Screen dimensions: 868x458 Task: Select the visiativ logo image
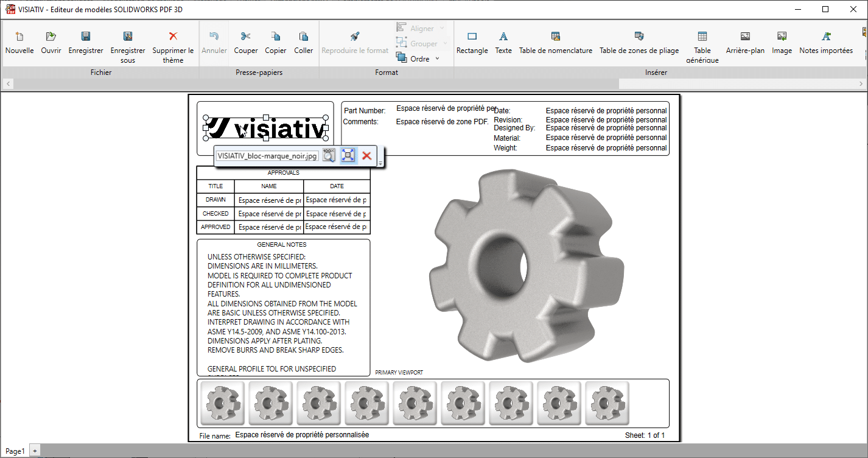(x=265, y=129)
